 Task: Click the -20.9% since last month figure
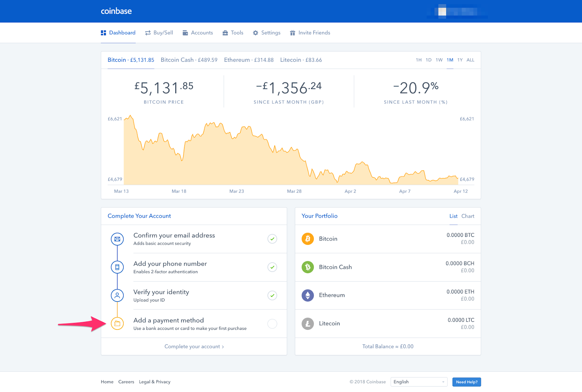click(x=416, y=88)
